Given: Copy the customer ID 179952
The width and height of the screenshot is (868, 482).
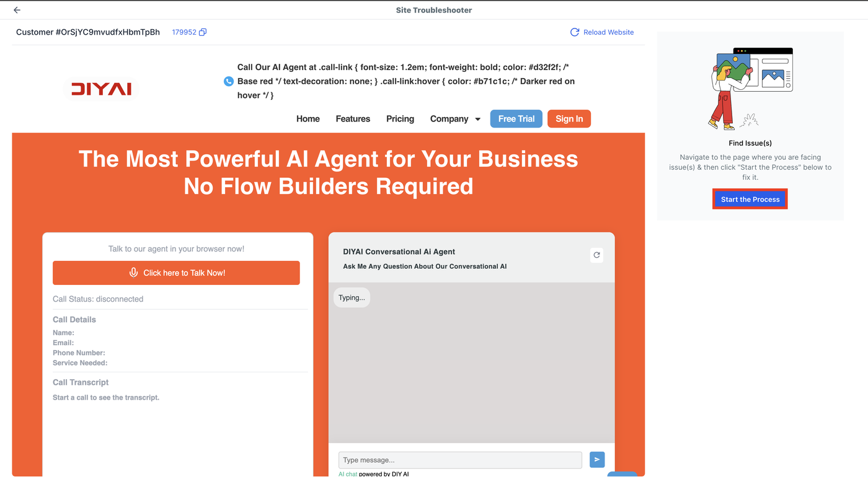Looking at the screenshot, I should [203, 32].
